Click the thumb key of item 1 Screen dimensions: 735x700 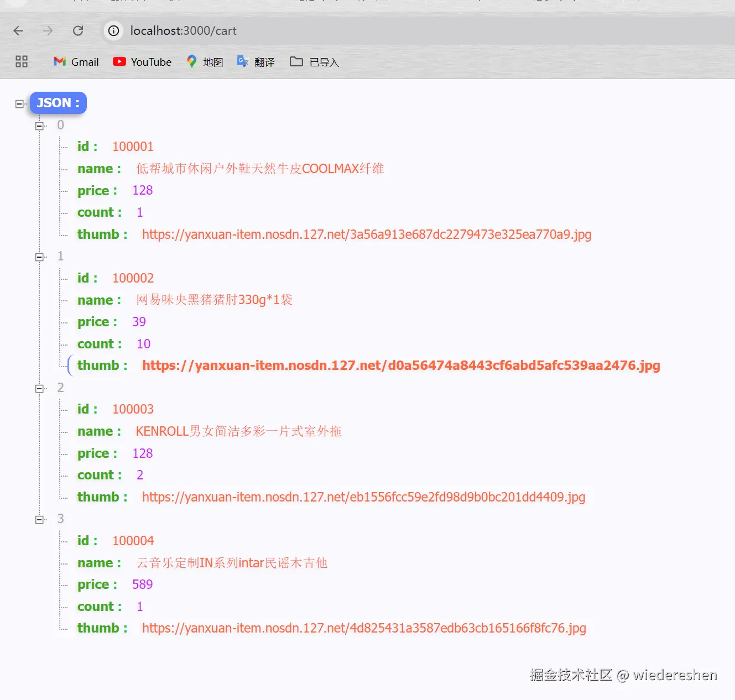coord(102,365)
